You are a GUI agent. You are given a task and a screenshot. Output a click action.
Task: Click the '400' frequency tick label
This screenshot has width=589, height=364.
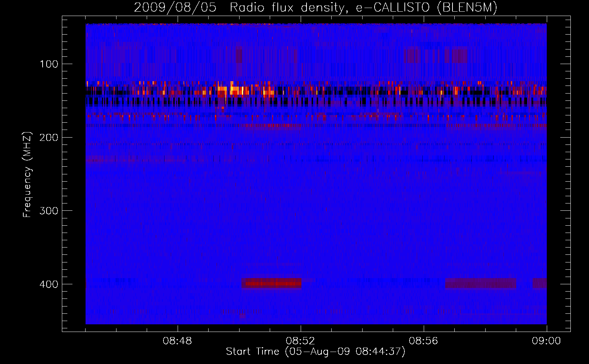point(49,284)
